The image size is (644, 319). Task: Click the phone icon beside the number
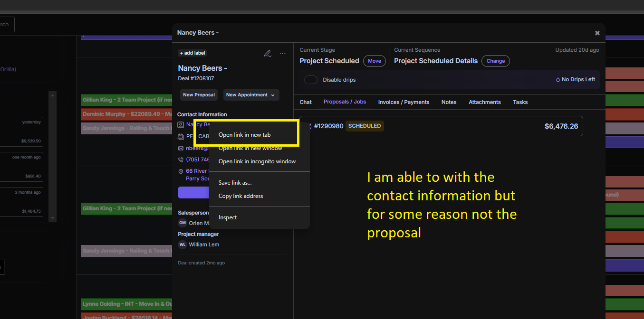pos(181,160)
